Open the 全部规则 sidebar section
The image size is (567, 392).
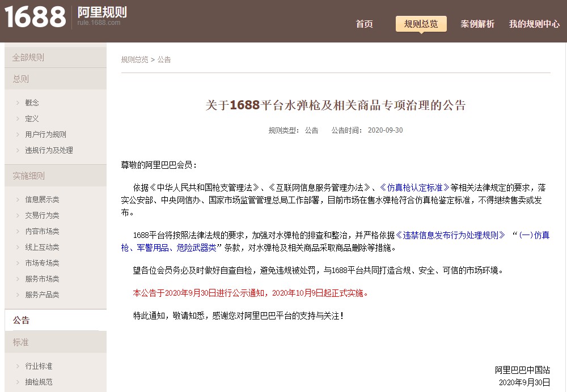(x=56, y=57)
